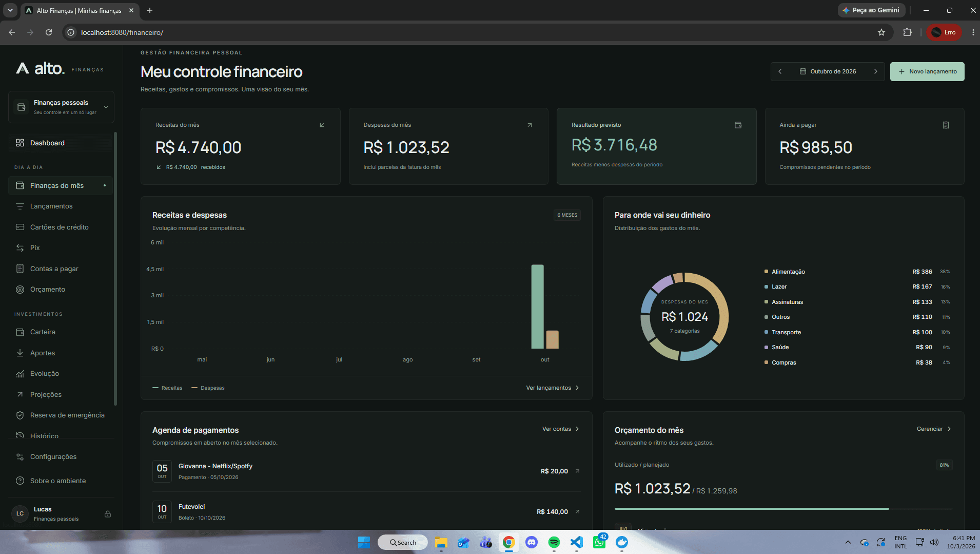Go to next month with right chevron

pyautogui.click(x=875, y=71)
